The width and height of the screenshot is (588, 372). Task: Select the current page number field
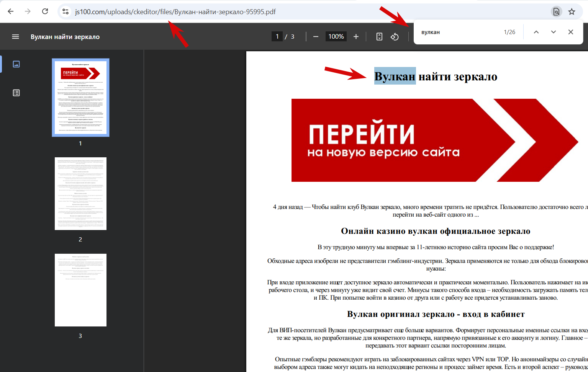pyautogui.click(x=277, y=36)
